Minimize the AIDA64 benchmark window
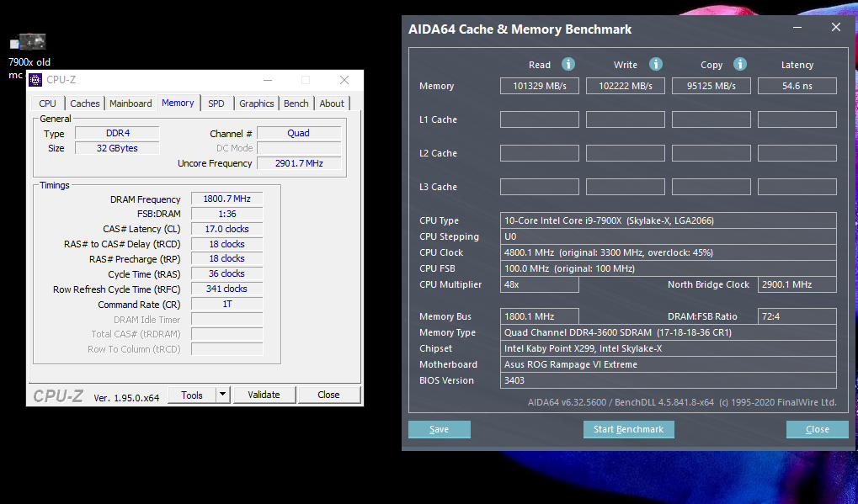The width and height of the screenshot is (858, 504). (797, 27)
